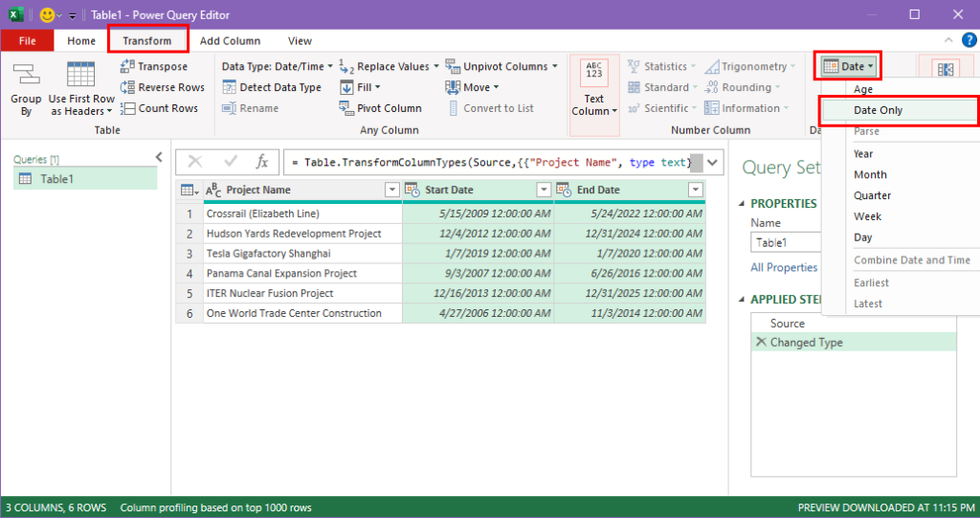This screenshot has width=980, height=518.
Task: Switch to the View tab
Action: [300, 40]
